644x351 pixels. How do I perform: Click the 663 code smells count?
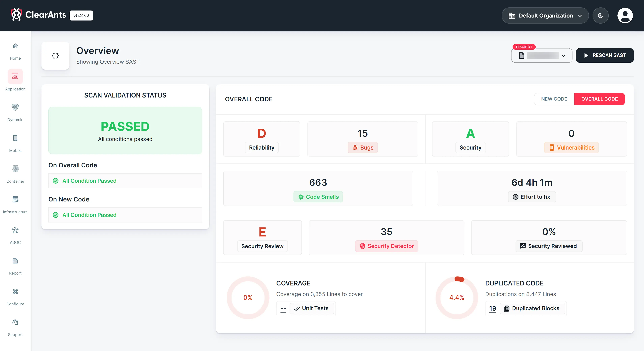click(318, 182)
